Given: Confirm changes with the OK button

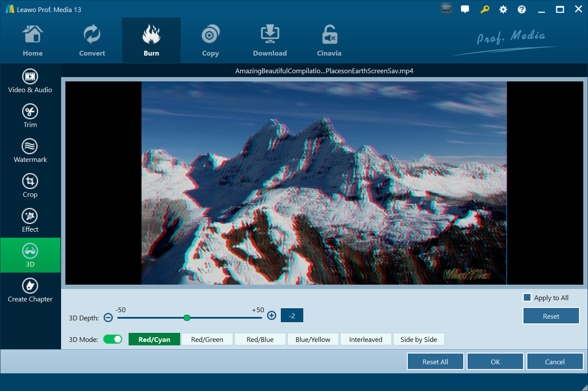Looking at the screenshot, I should pyautogui.click(x=495, y=362).
